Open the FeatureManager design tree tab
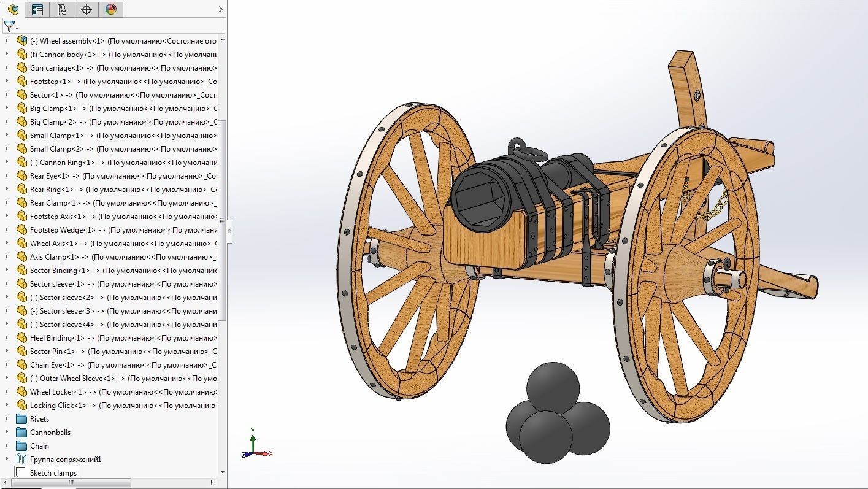The width and height of the screenshot is (868, 489). [12, 9]
